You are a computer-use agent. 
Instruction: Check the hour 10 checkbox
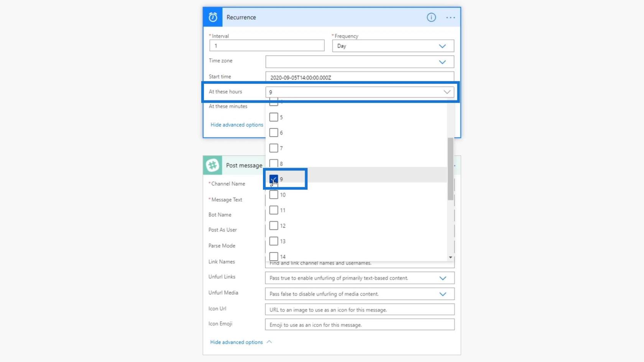[274, 195]
